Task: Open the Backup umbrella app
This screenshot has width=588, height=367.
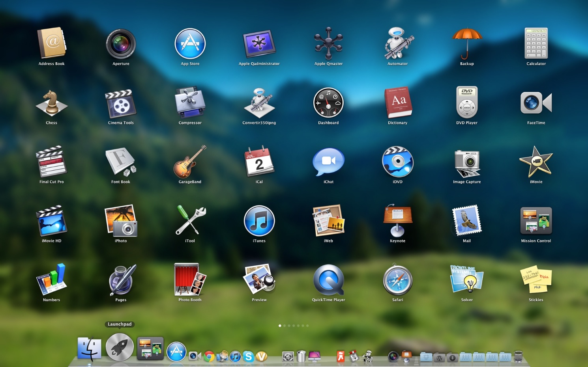Action: [x=467, y=43]
